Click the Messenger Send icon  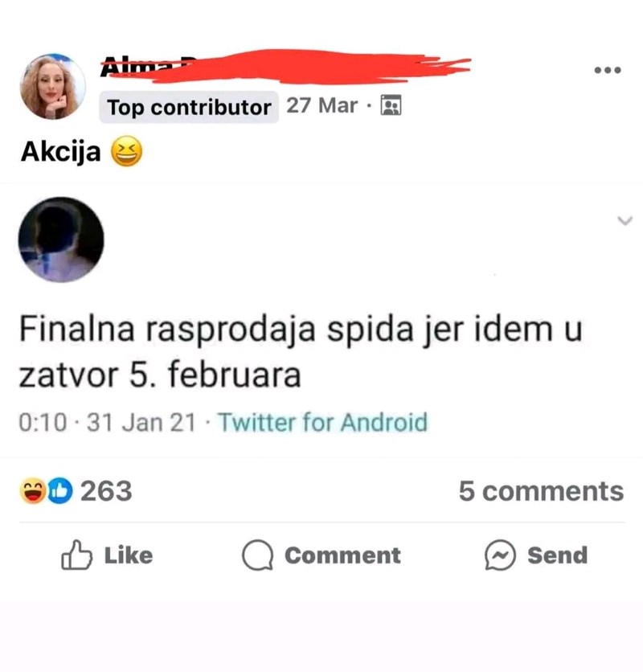coord(500,555)
